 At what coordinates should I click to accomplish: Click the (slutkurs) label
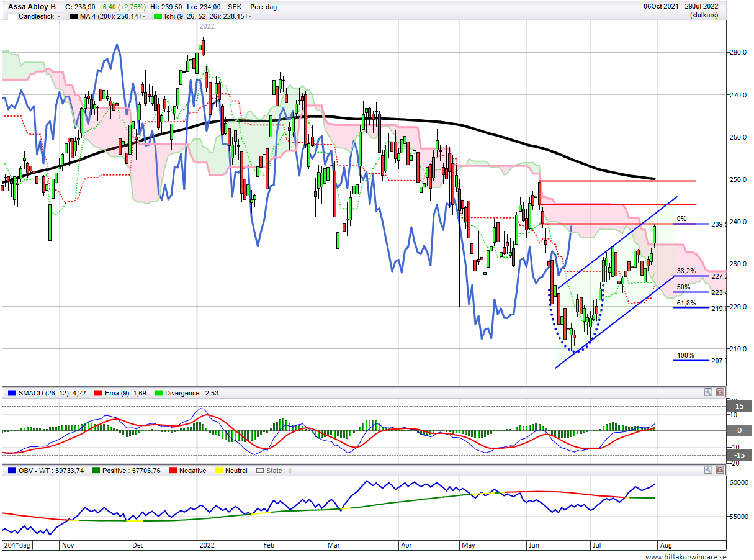coord(704,15)
